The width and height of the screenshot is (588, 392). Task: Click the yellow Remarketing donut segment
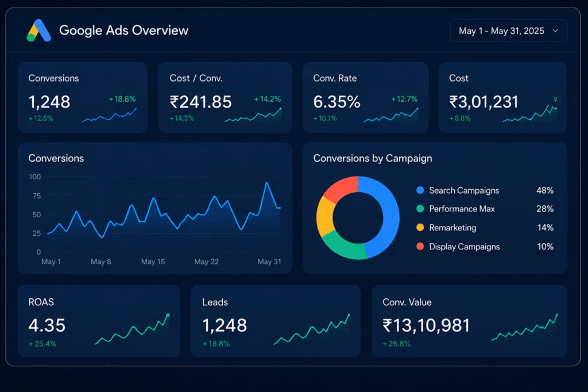(325, 217)
